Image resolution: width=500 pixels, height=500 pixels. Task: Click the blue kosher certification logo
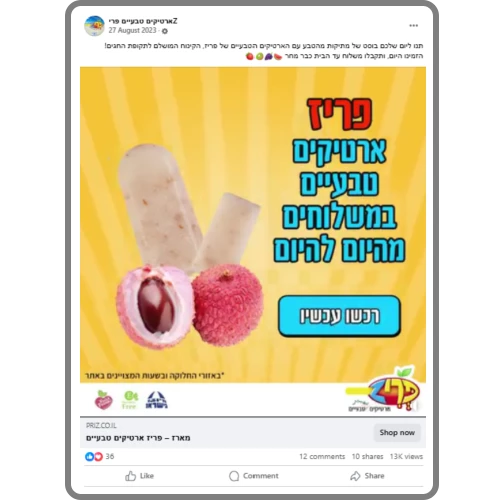point(157,400)
